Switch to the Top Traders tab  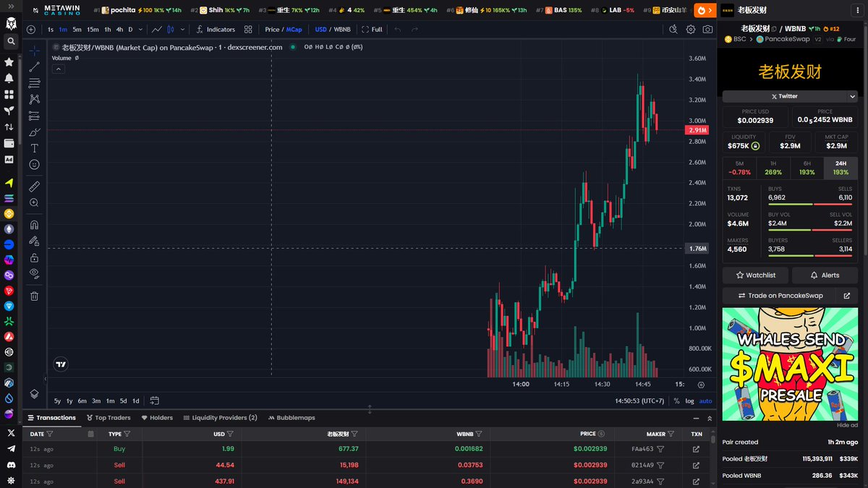(109, 418)
